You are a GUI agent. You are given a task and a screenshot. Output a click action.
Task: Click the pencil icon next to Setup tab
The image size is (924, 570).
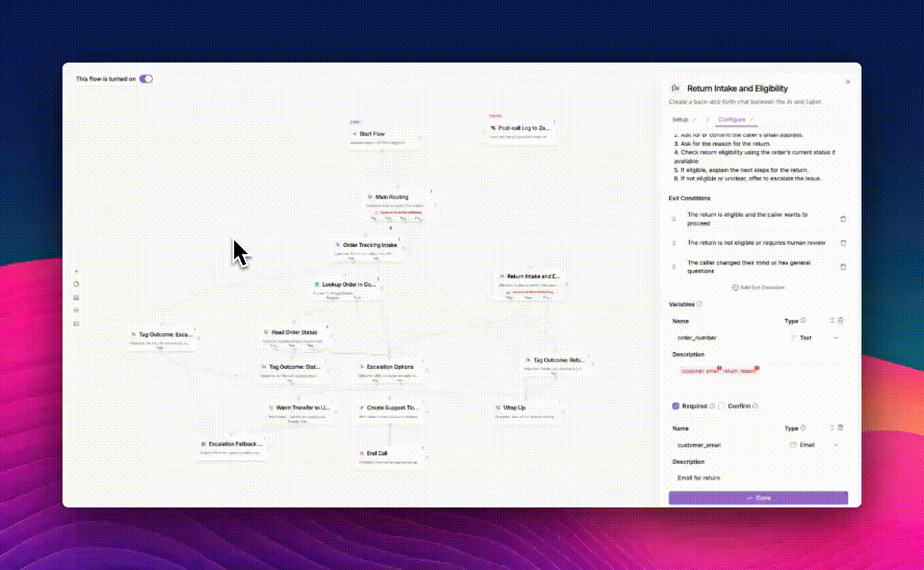tap(694, 120)
